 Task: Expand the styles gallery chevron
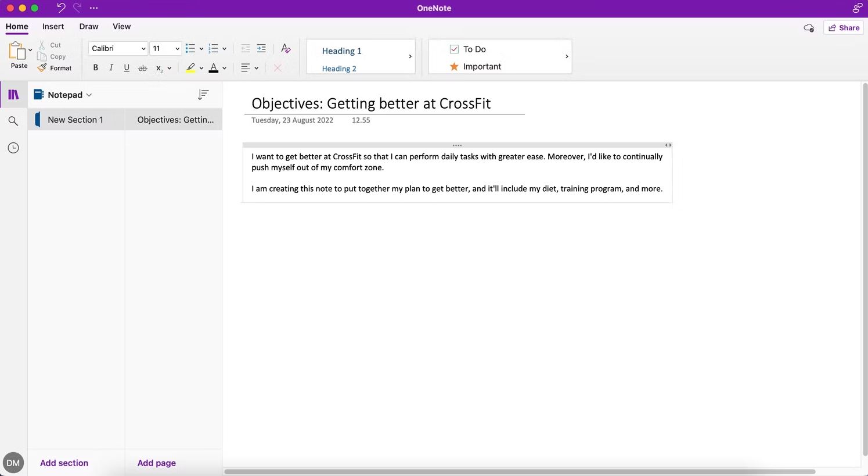(410, 56)
